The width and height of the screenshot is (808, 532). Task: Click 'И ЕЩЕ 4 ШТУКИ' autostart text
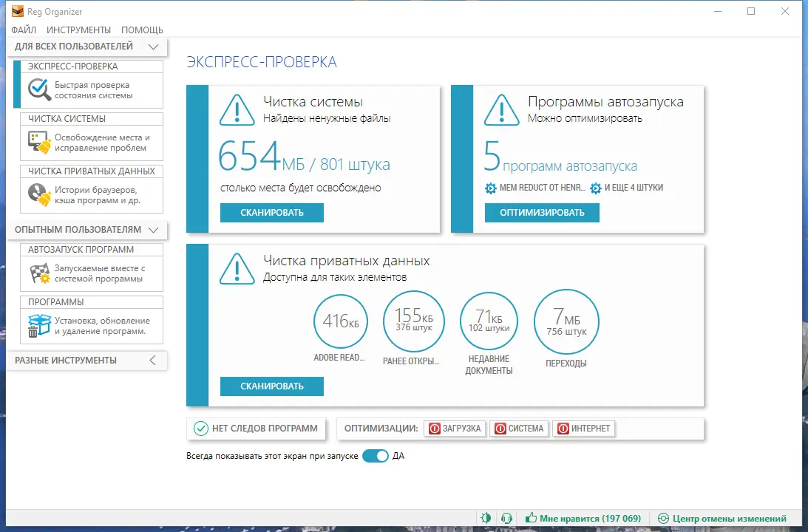[x=634, y=188]
